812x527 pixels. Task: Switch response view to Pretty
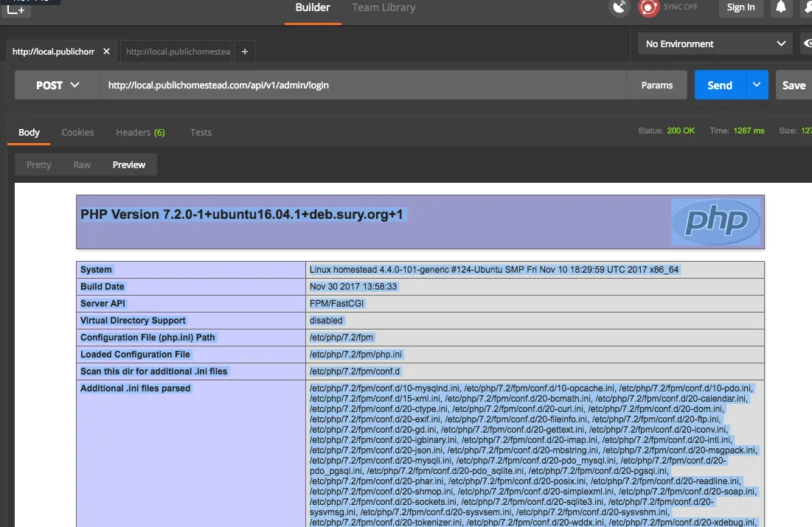(x=39, y=164)
